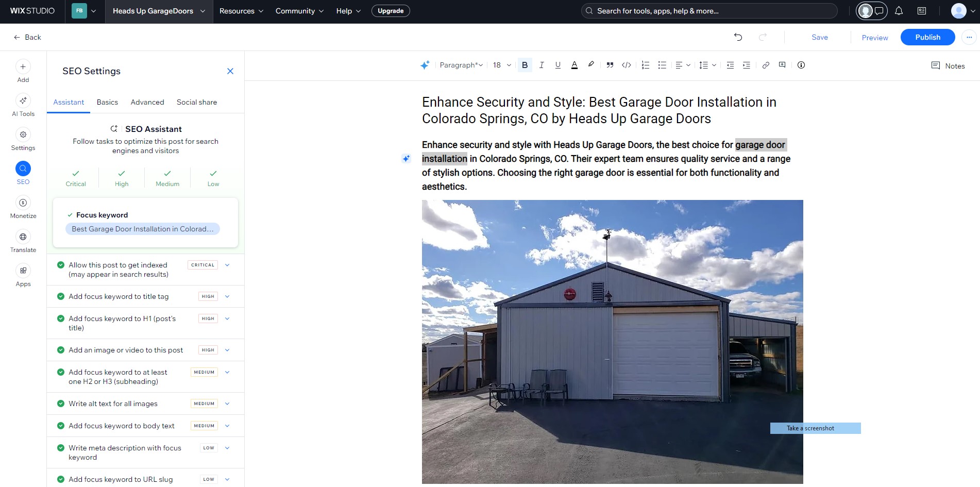The height and width of the screenshot is (487, 980).
Task: Open user account avatar menu
Action: coord(962,11)
